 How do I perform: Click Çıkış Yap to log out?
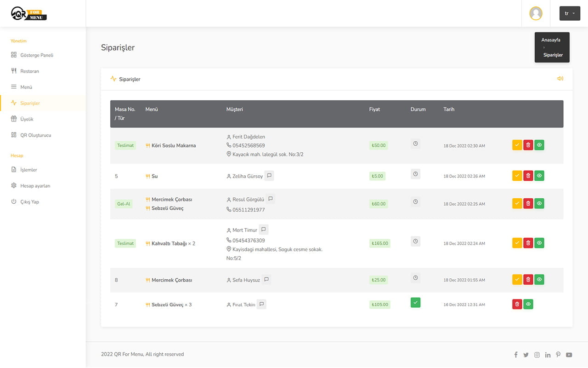click(x=29, y=202)
